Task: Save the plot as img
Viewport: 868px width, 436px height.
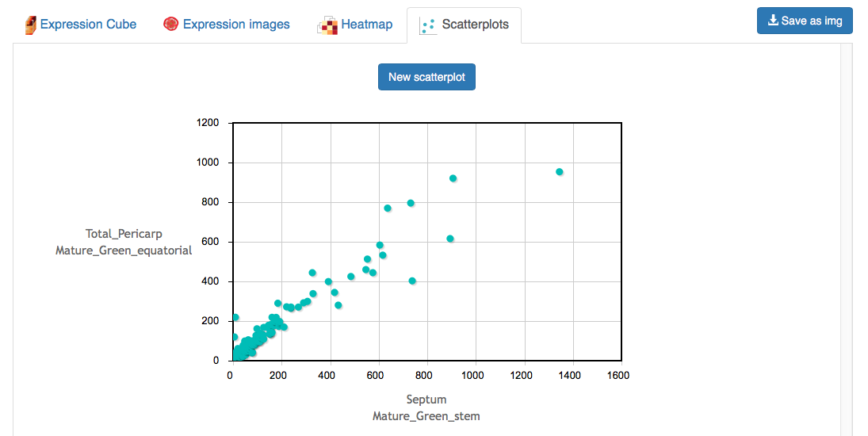Action: point(805,21)
